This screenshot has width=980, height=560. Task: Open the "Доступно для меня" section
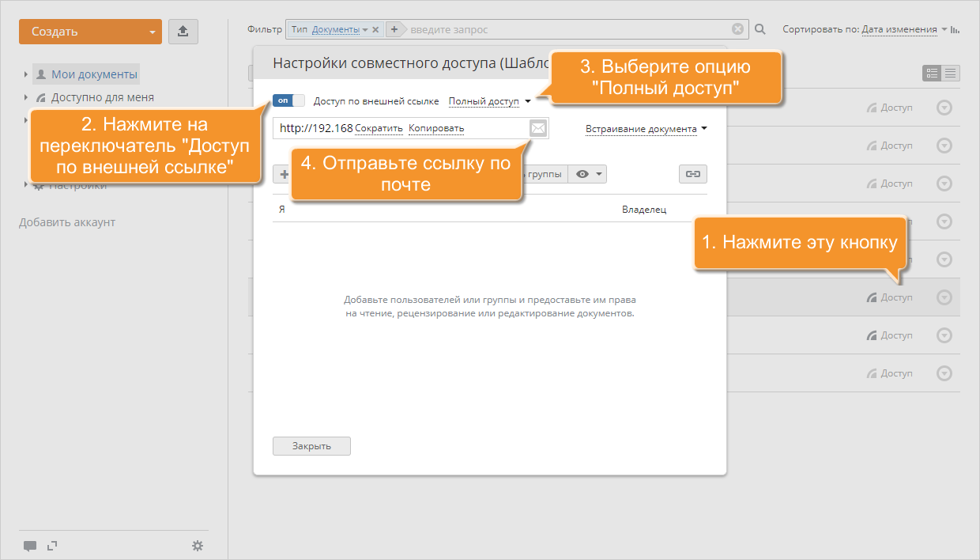tap(102, 97)
